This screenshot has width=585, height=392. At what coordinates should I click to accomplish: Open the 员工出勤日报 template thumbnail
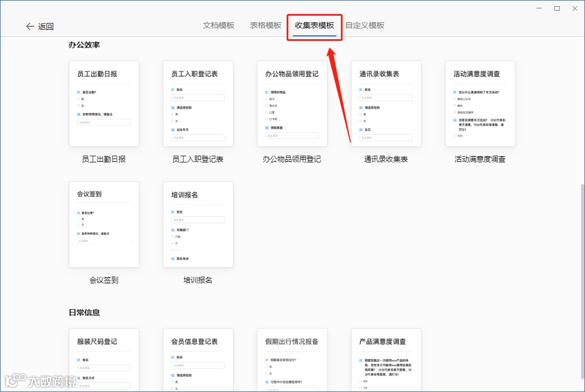(x=104, y=104)
